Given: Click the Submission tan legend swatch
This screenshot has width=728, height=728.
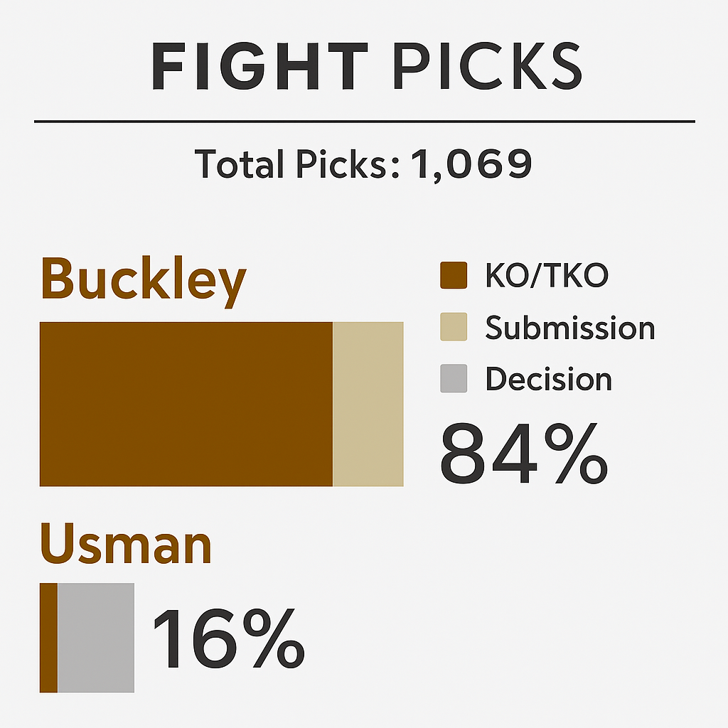Looking at the screenshot, I should 454,327.
